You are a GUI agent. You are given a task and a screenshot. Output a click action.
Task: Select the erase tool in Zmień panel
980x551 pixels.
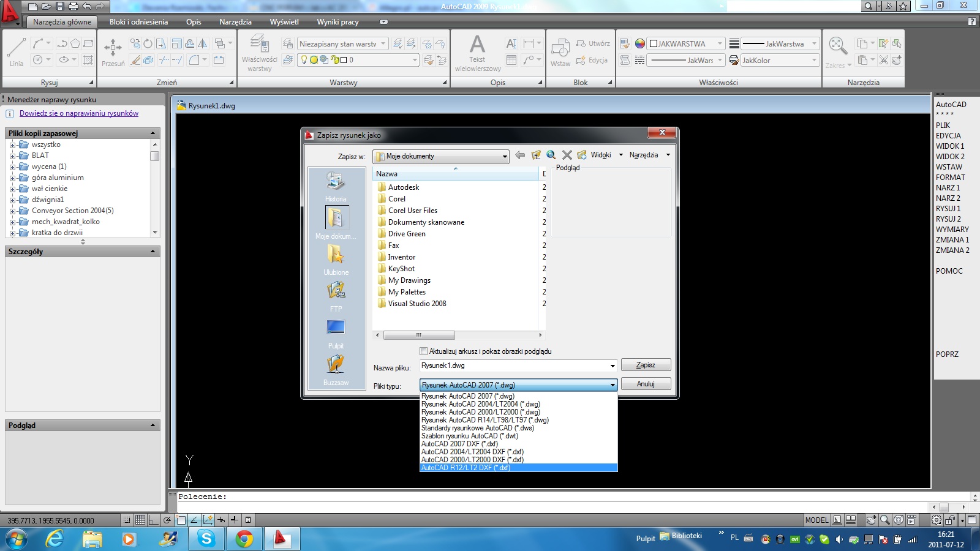136,60
